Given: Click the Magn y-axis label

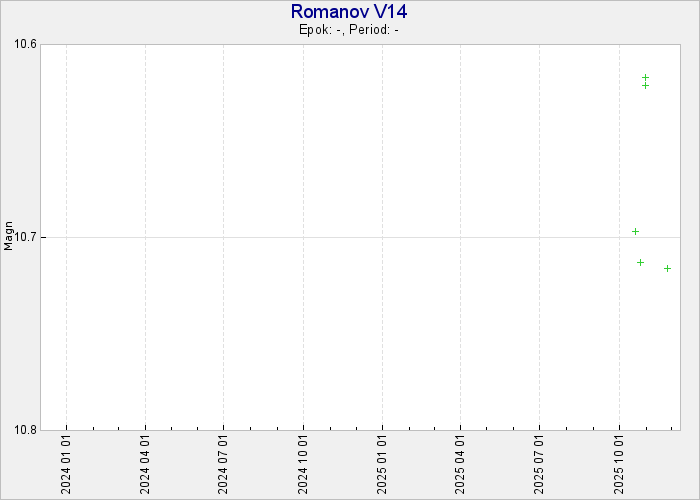Looking at the screenshot, I should (10, 236).
